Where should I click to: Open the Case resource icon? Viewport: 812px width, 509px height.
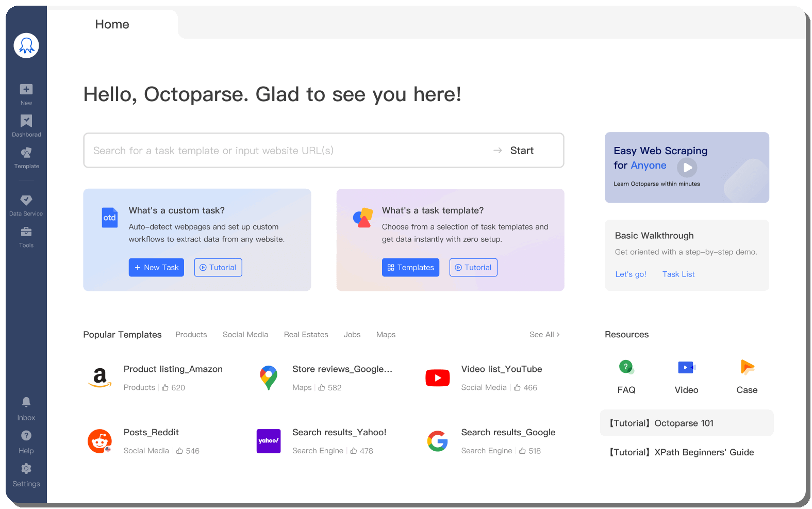747,367
